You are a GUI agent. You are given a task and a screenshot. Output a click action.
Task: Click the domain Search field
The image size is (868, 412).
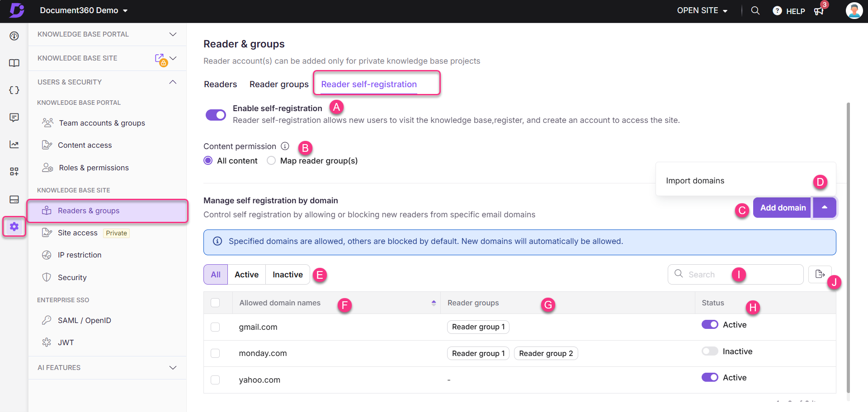[736, 274]
